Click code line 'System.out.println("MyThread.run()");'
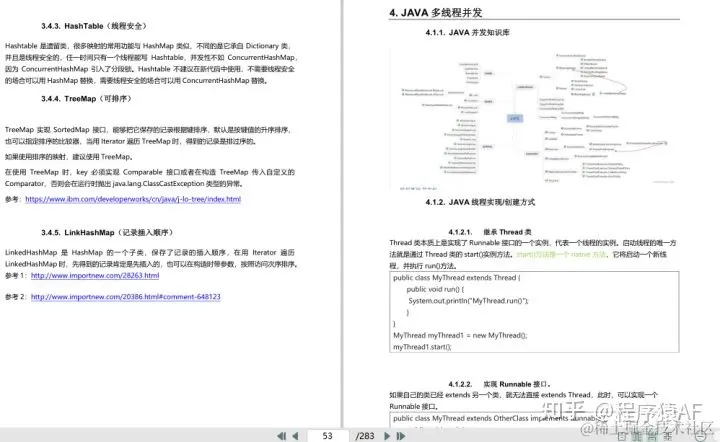 click(468, 301)
